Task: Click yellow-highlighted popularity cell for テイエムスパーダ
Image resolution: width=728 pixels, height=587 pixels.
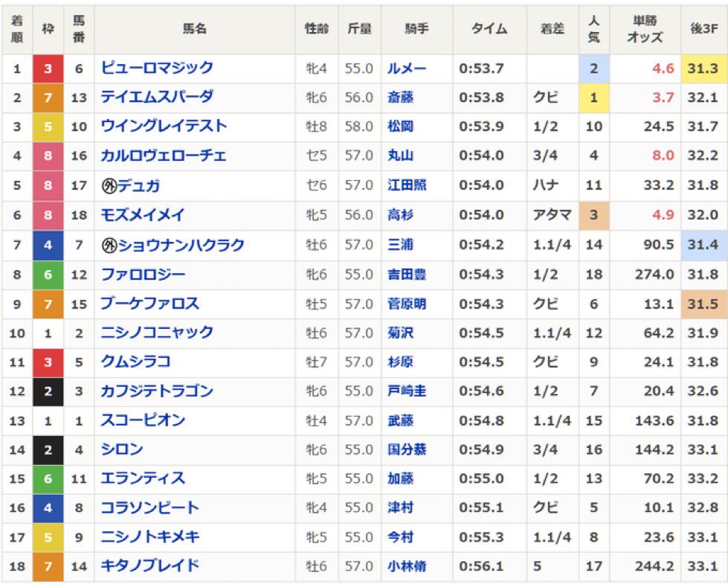Action: [593, 97]
